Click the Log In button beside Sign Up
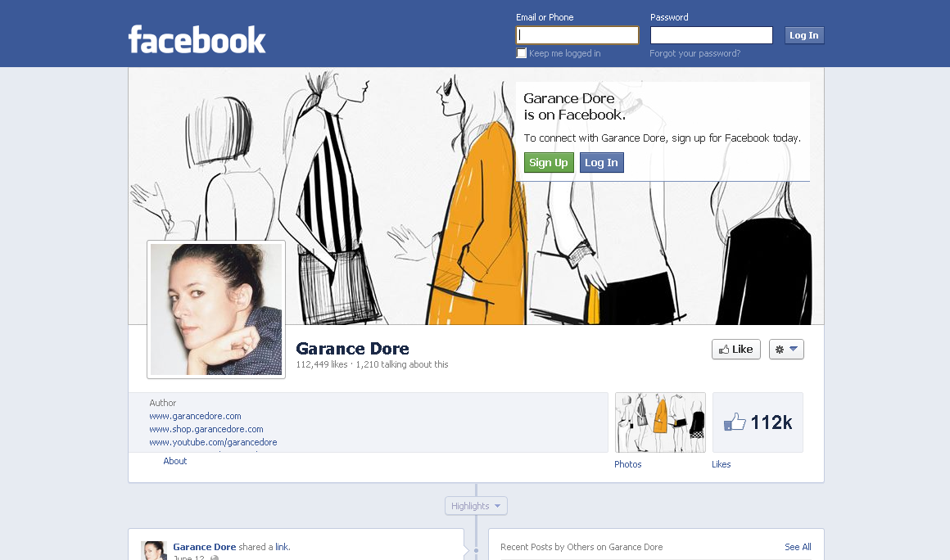Image resolution: width=950 pixels, height=560 pixels. (601, 163)
